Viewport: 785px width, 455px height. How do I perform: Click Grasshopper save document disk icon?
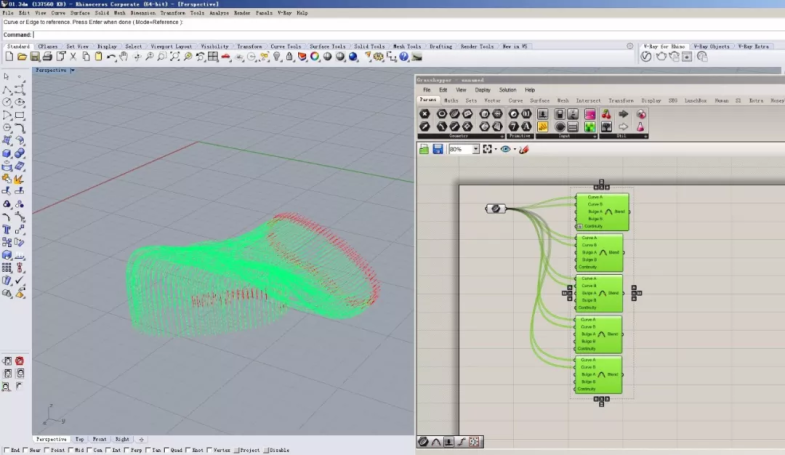(x=437, y=149)
